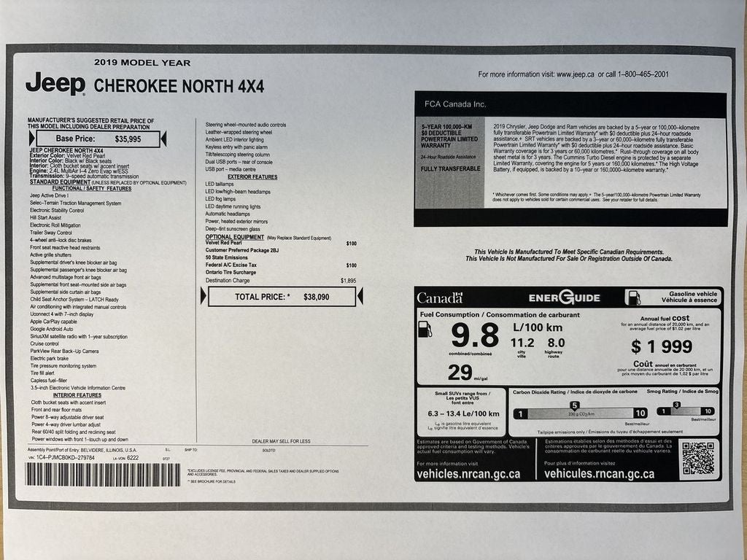
Task: Click the highway 8.0 consumption value
Action: pyautogui.click(x=556, y=343)
